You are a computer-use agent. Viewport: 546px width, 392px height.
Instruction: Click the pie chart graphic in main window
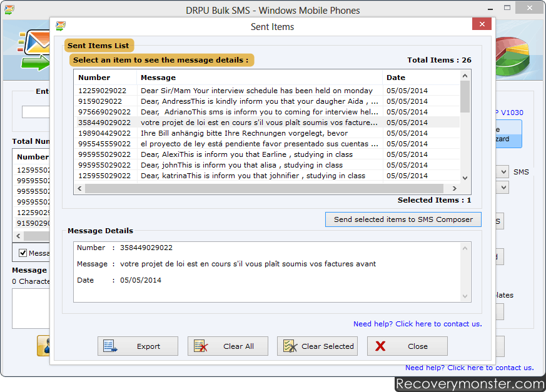pos(513,57)
